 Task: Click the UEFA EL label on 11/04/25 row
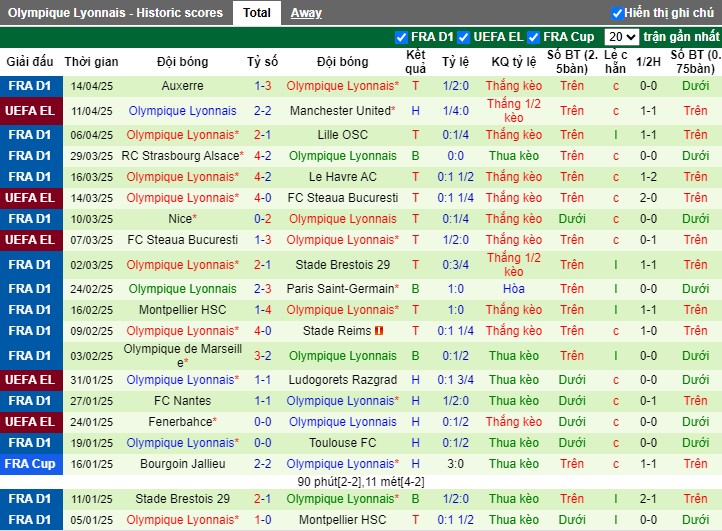(30, 111)
